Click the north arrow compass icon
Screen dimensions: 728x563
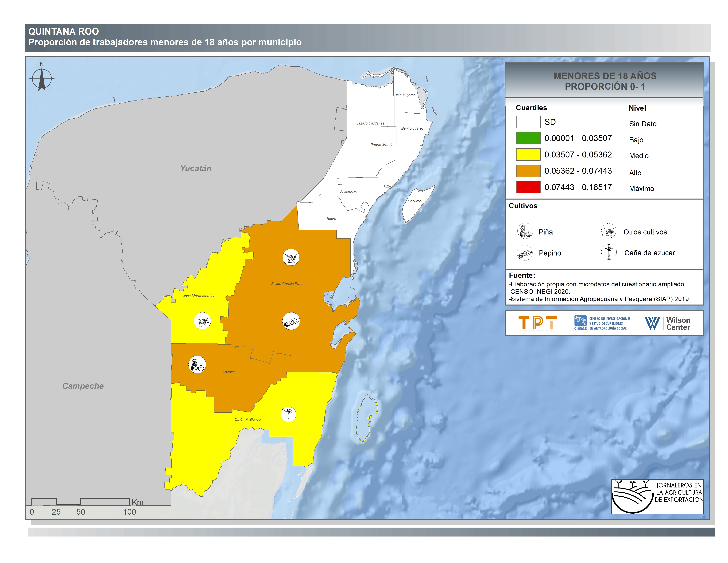point(42,79)
